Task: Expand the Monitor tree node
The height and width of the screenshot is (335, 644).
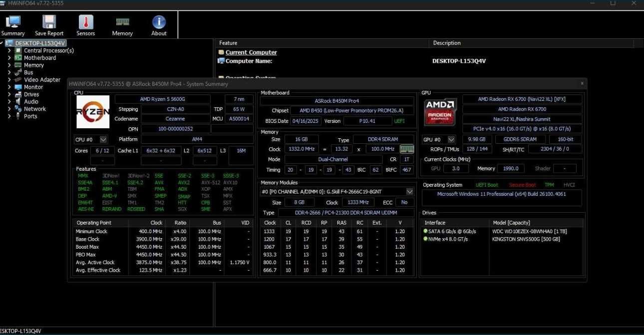Action: pyautogui.click(x=9, y=87)
